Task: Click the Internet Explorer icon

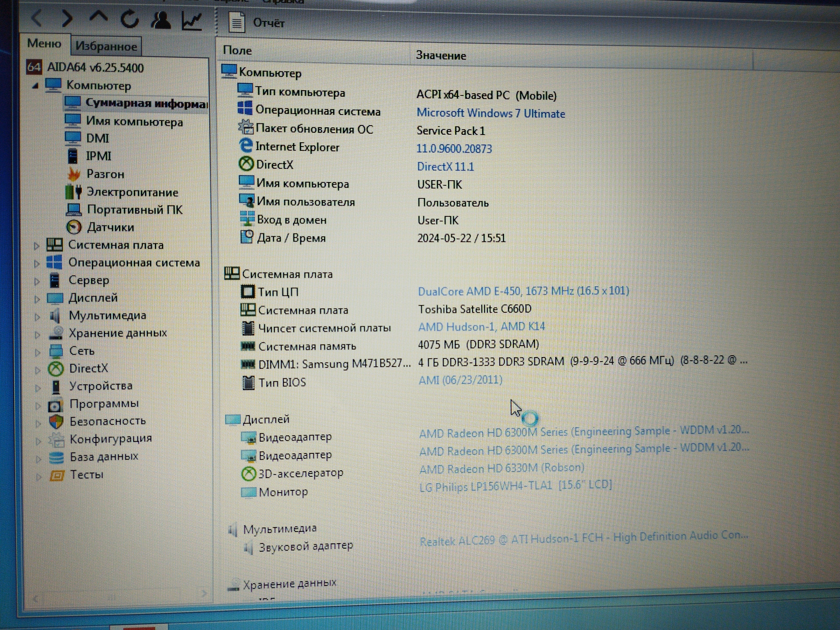Action: [246, 146]
